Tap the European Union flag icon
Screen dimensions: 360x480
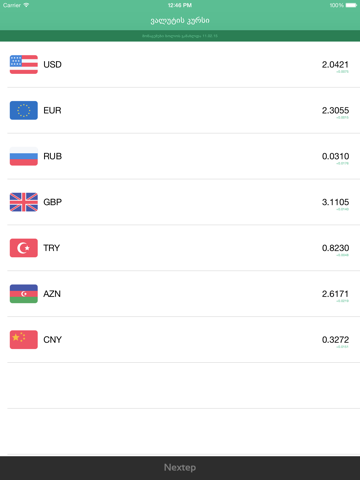[x=24, y=110]
